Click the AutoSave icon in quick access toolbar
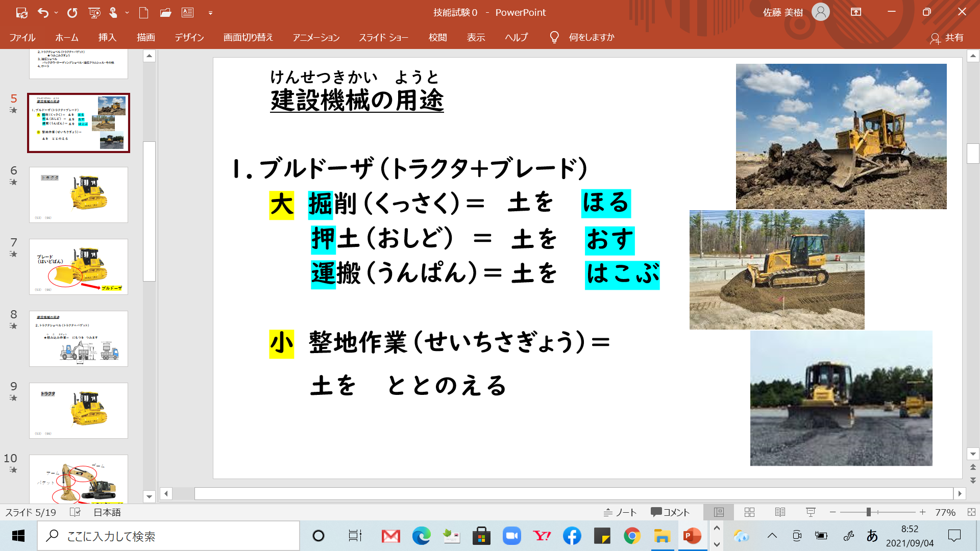 tap(21, 13)
